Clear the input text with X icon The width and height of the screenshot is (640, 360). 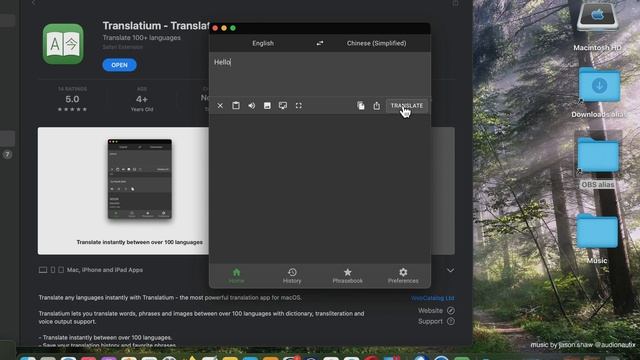click(x=220, y=106)
